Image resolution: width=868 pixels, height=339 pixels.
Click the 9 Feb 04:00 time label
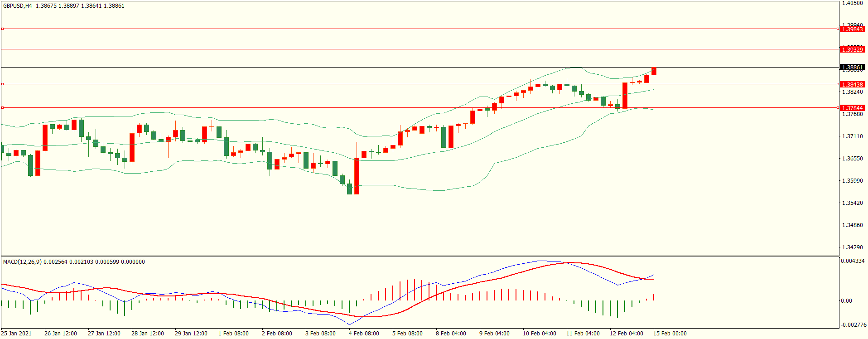(x=494, y=334)
